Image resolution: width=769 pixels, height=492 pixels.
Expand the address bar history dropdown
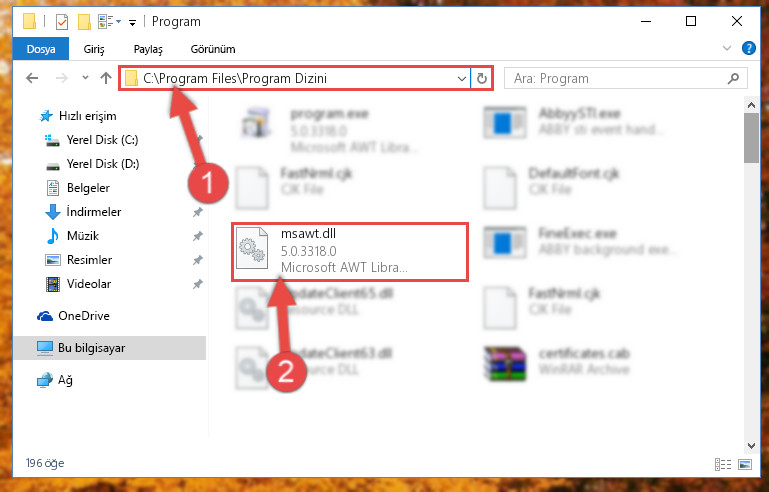point(461,78)
